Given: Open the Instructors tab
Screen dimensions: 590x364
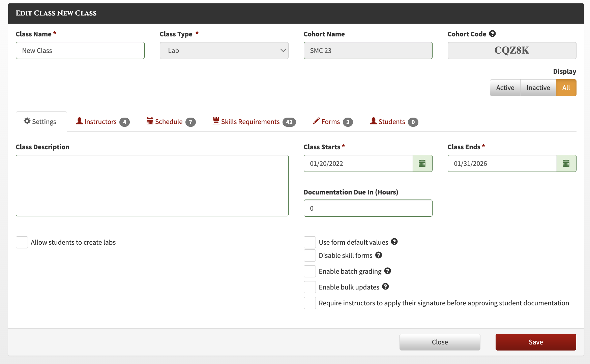Looking at the screenshot, I should tap(102, 122).
